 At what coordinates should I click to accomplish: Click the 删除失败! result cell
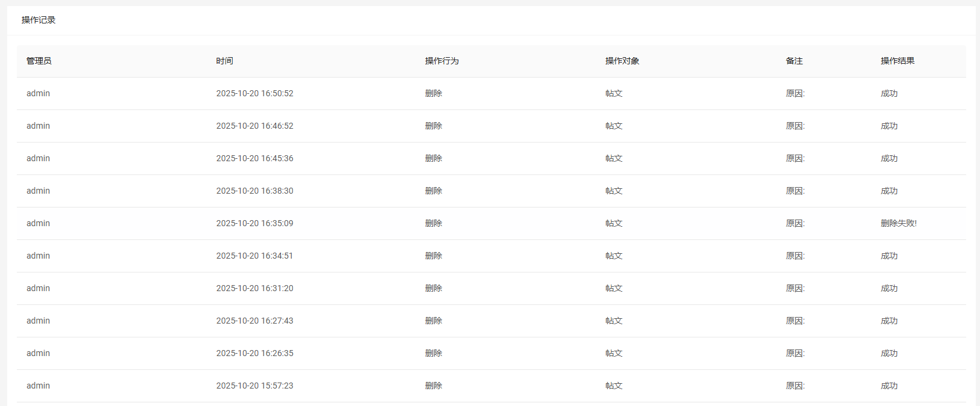point(898,223)
